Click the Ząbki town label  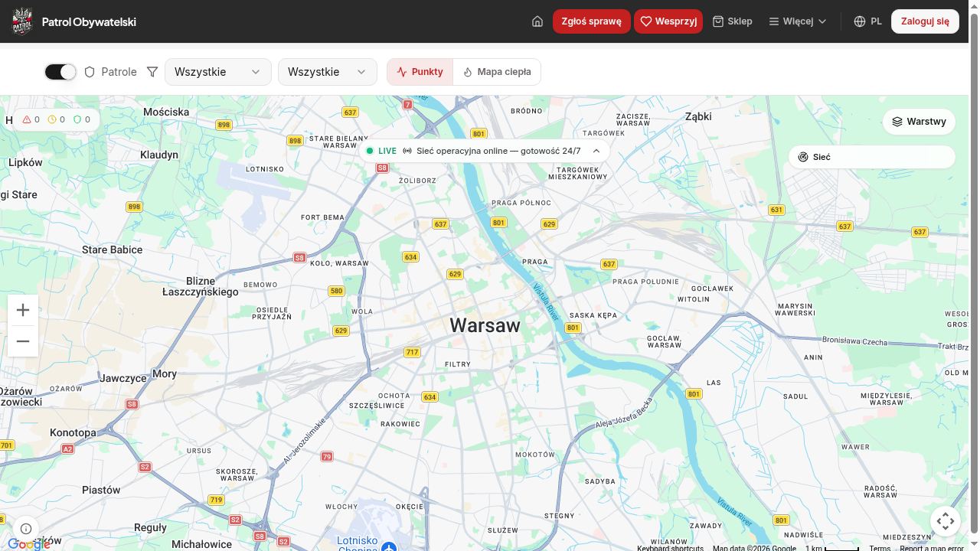698,116
